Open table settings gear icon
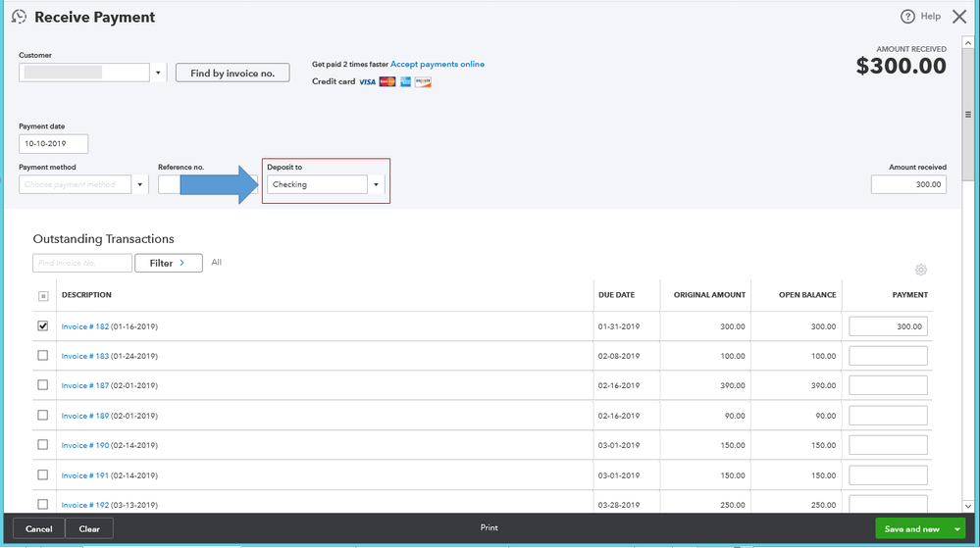This screenshot has height=548, width=980. coord(920,270)
